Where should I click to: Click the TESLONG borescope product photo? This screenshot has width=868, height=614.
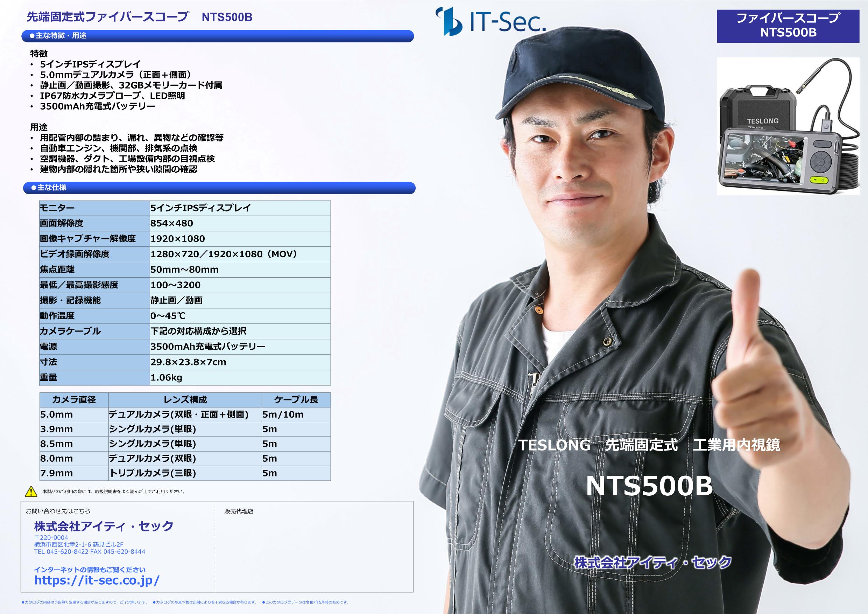(x=788, y=126)
